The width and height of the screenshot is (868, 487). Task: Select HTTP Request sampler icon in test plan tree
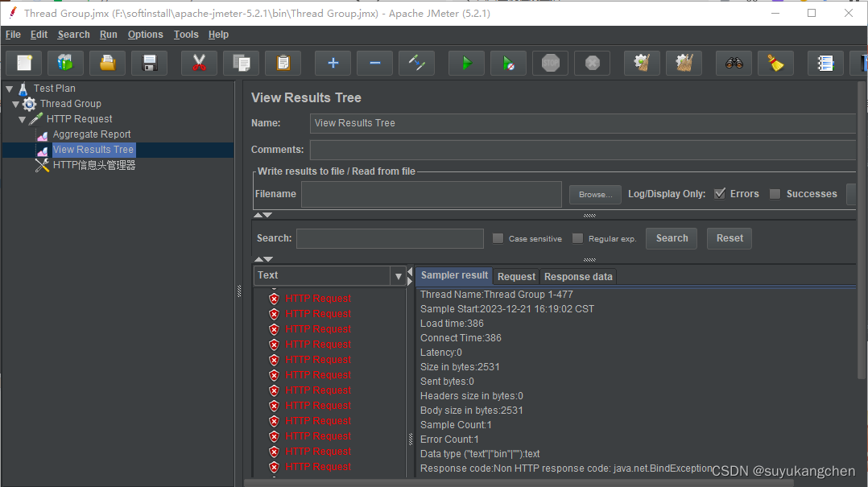tap(36, 119)
